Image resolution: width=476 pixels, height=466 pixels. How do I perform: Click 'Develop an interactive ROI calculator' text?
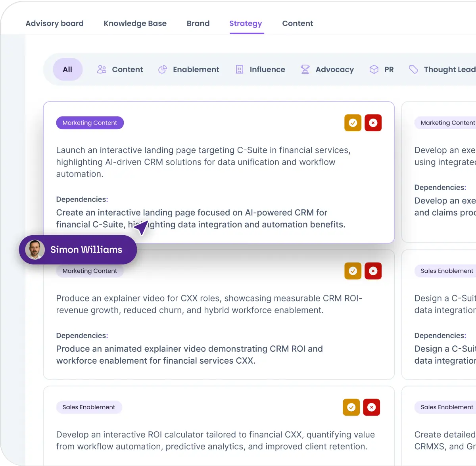coord(215,441)
